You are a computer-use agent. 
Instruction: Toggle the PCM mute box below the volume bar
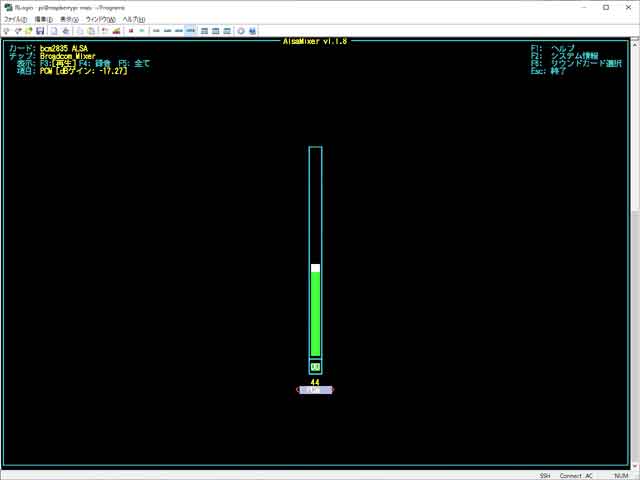click(315, 367)
